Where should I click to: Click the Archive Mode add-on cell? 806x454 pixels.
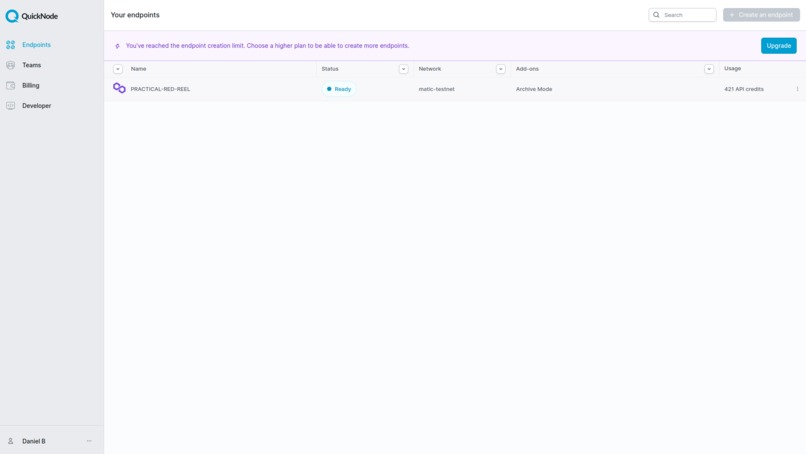point(534,89)
